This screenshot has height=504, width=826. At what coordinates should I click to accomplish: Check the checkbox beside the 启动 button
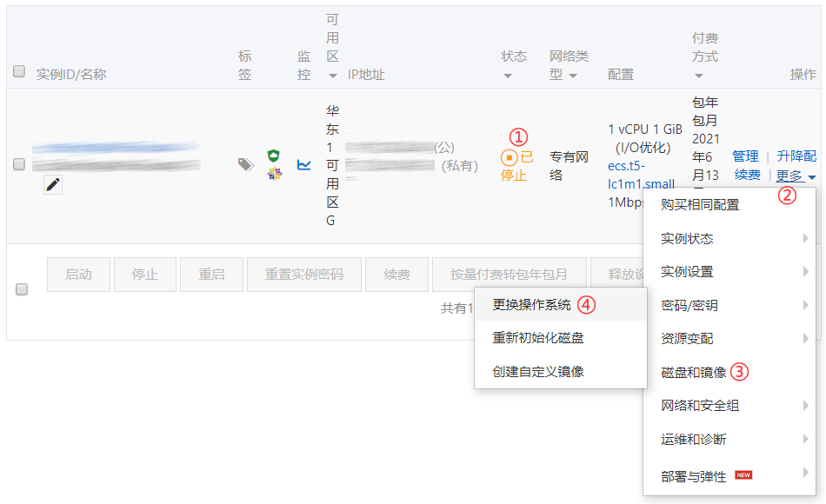pyautogui.click(x=22, y=289)
